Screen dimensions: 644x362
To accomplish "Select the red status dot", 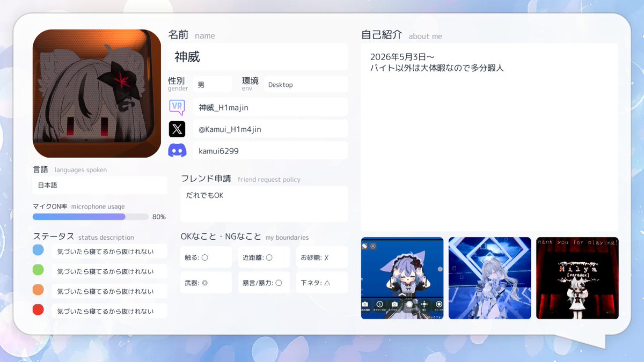I will [x=38, y=310].
